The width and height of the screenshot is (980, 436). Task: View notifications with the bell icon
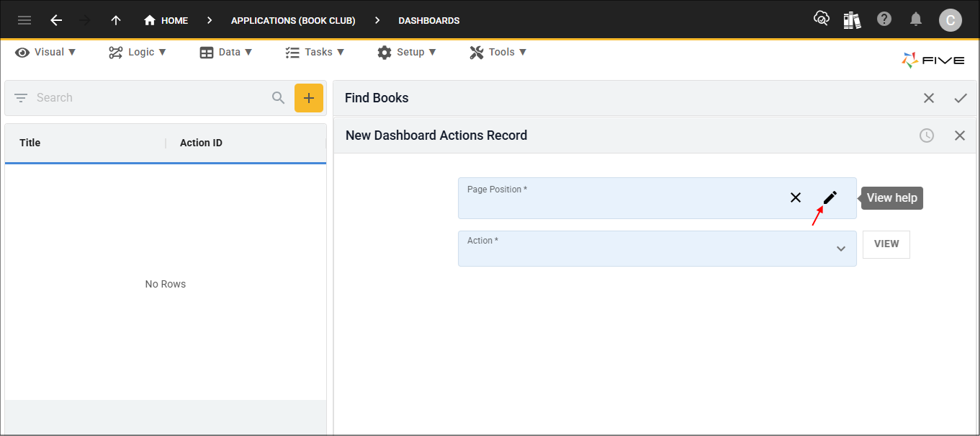[x=916, y=19]
